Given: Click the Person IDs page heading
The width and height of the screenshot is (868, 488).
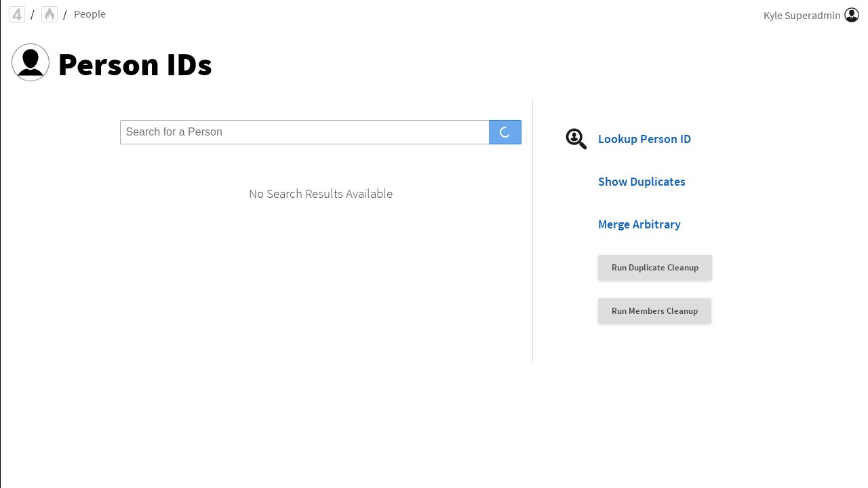Looking at the screenshot, I should pyautogui.click(x=135, y=65).
